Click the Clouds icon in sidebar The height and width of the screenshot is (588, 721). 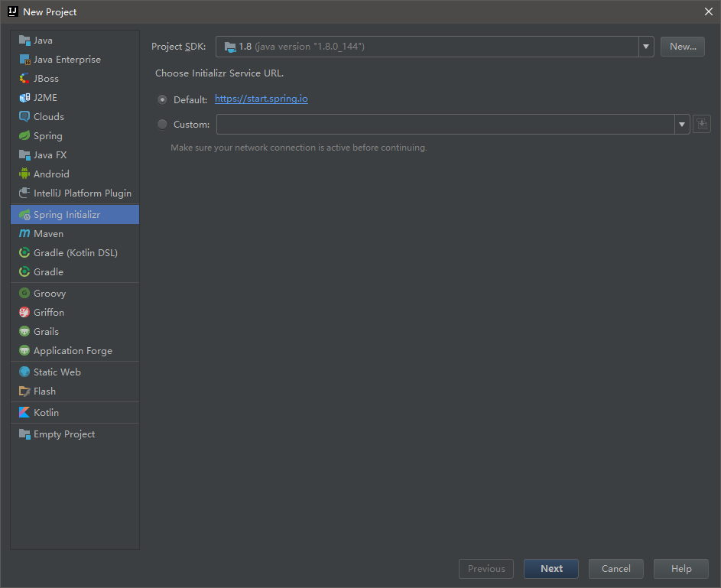24,116
